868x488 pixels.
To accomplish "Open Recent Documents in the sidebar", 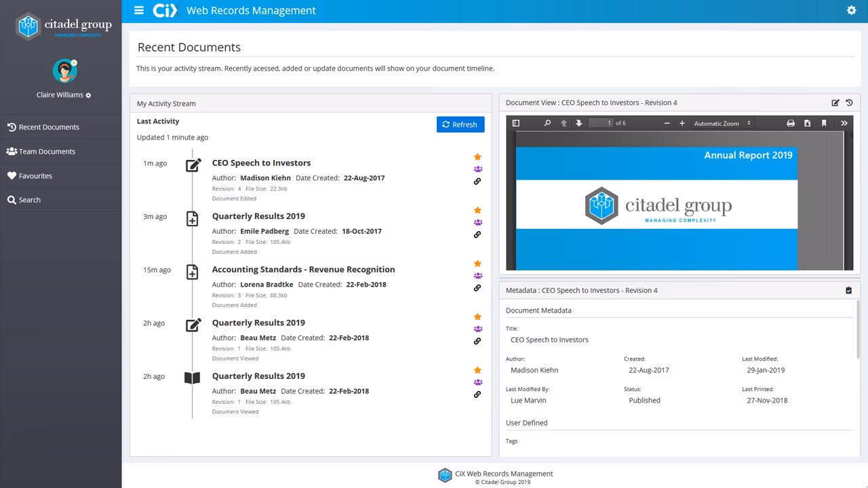I will 60,127.
